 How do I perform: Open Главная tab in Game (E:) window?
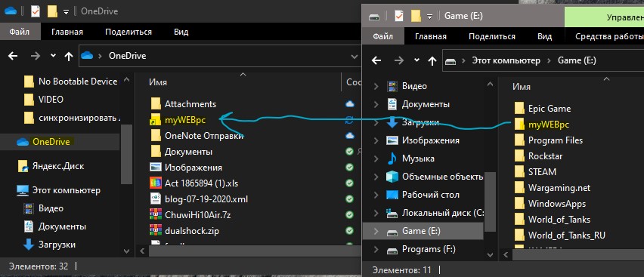coord(430,36)
